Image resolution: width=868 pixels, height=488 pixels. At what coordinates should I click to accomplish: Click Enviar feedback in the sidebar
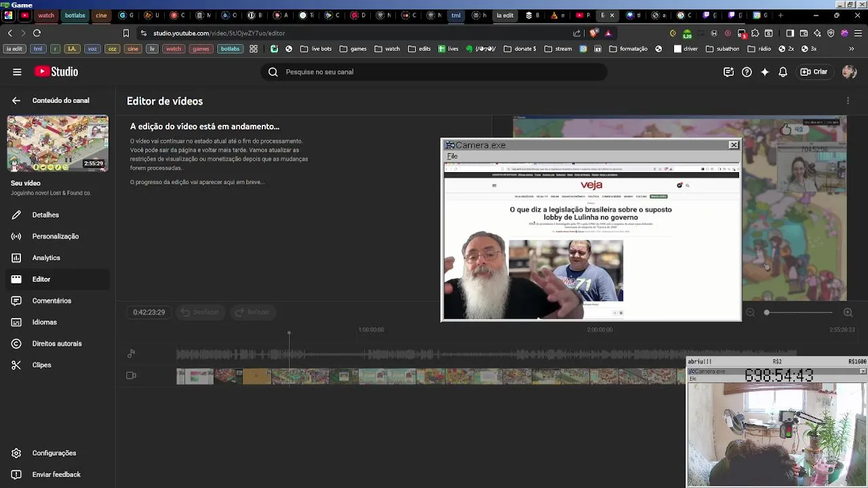[56, 474]
